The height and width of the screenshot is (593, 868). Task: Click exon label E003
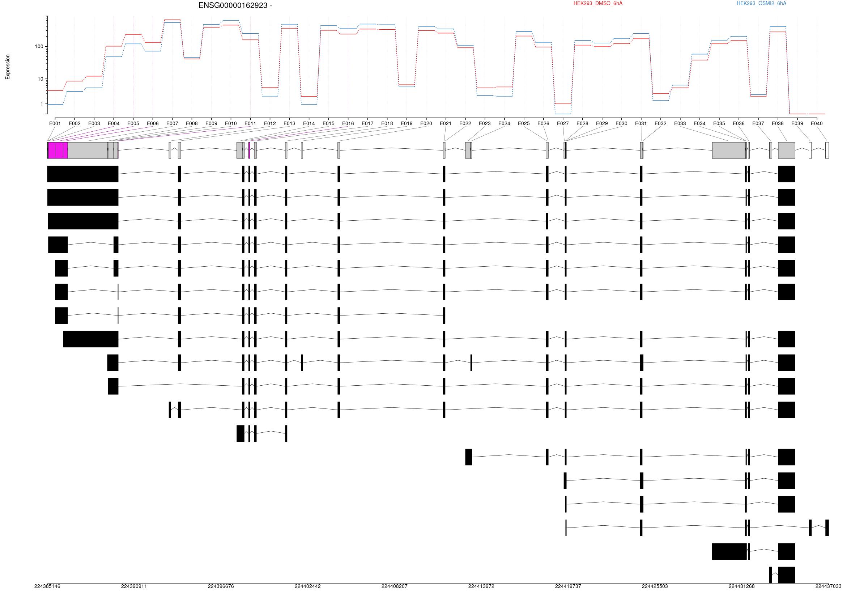[94, 123]
